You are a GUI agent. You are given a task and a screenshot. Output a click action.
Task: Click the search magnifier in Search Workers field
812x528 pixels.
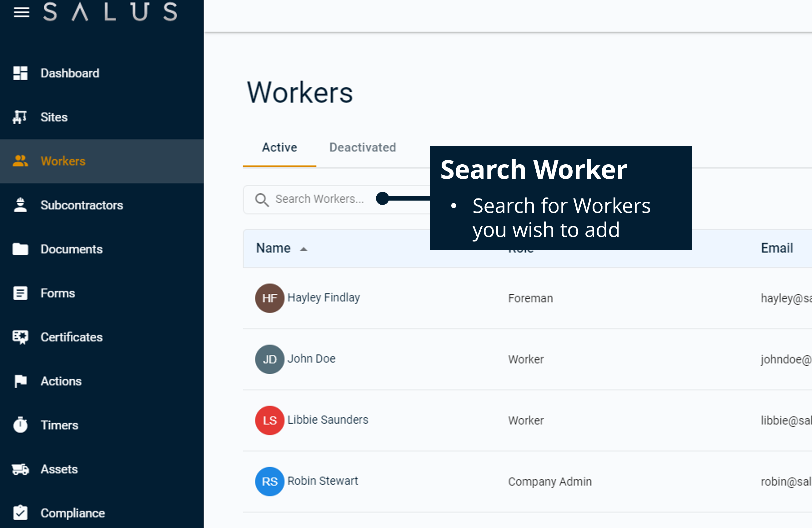tap(262, 200)
